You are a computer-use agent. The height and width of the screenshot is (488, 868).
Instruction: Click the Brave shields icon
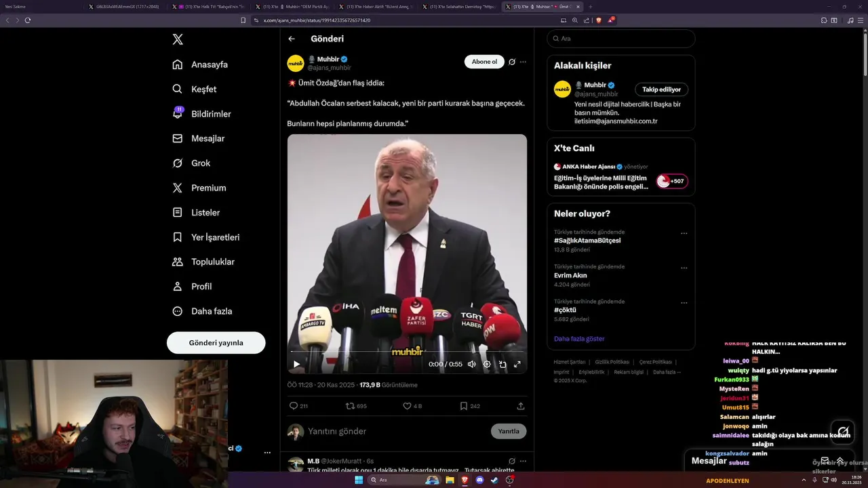click(598, 20)
